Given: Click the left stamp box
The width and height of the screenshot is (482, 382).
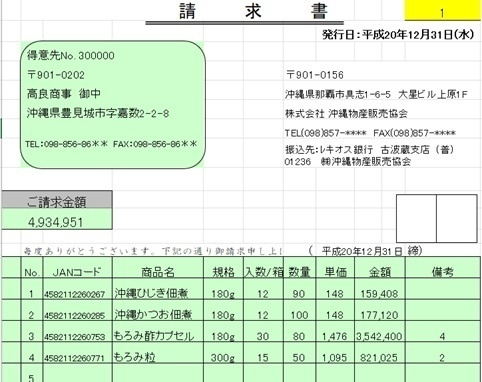Looking at the screenshot, I should point(416,219).
